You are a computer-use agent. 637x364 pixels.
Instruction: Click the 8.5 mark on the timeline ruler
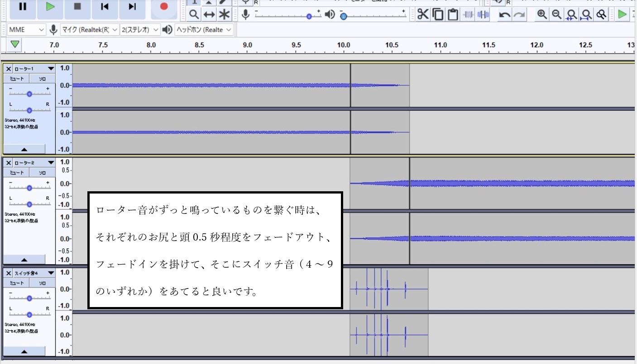click(199, 45)
